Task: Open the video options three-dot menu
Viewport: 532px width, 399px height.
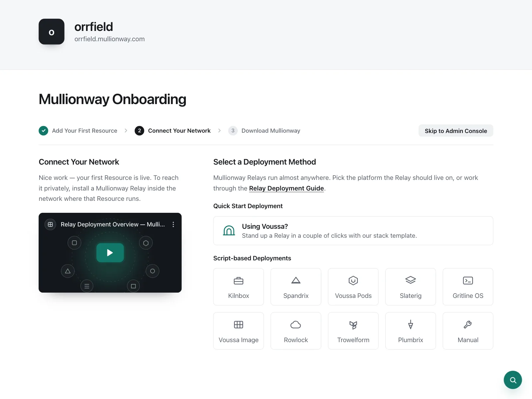Action: pyautogui.click(x=173, y=224)
